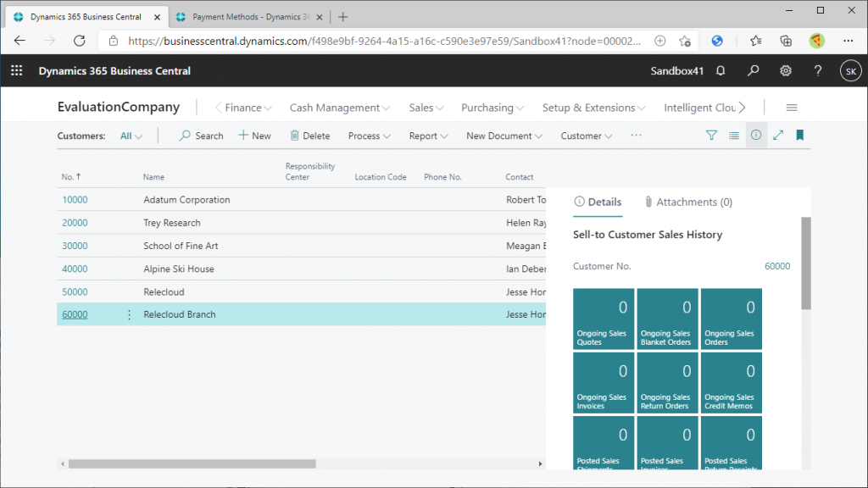This screenshot has height=488, width=868.
Task: Open customer 60000 from FactBox
Action: (x=777, y=266)
